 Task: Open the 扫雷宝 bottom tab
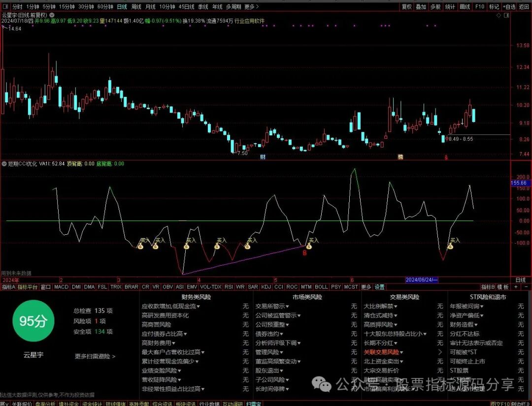[x=254, y=404]
